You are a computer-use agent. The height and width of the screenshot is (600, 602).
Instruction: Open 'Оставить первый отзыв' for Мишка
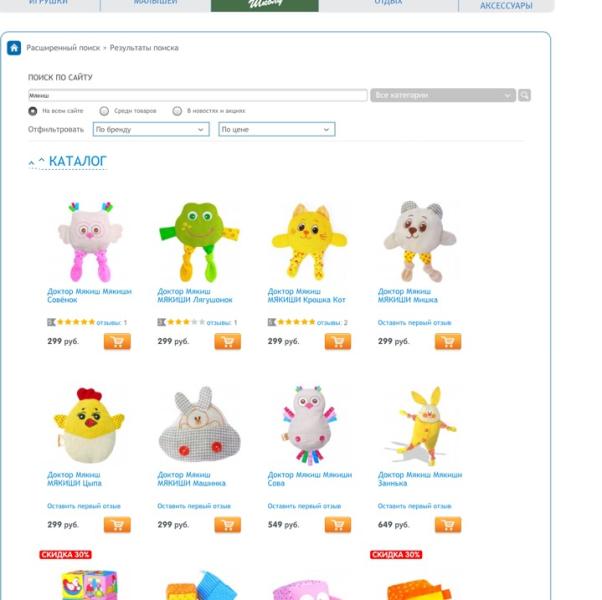coord(414,322)
